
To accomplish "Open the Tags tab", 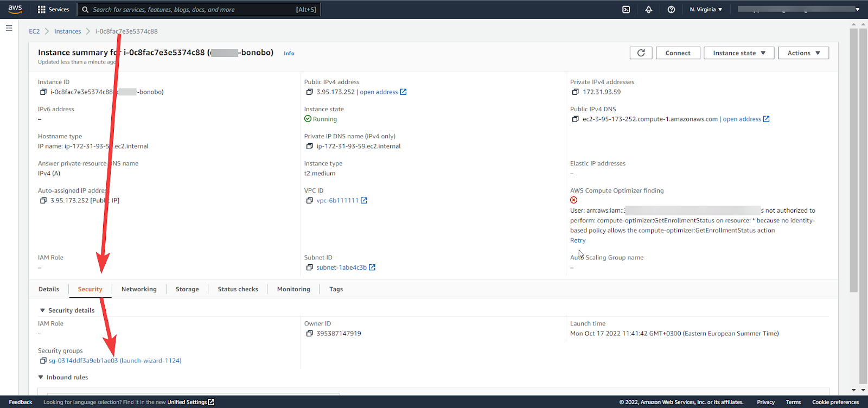I will (336, 289).
